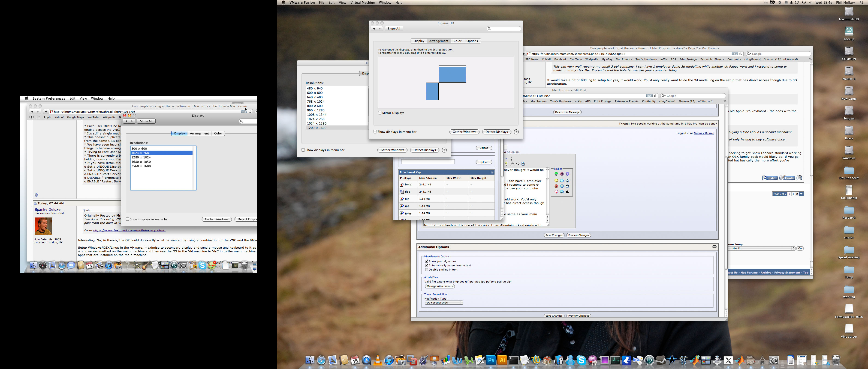This screenshot has height=369, width=868.
Task: Open Skype in the guest VM Dock
Action: tap(202, 266)
